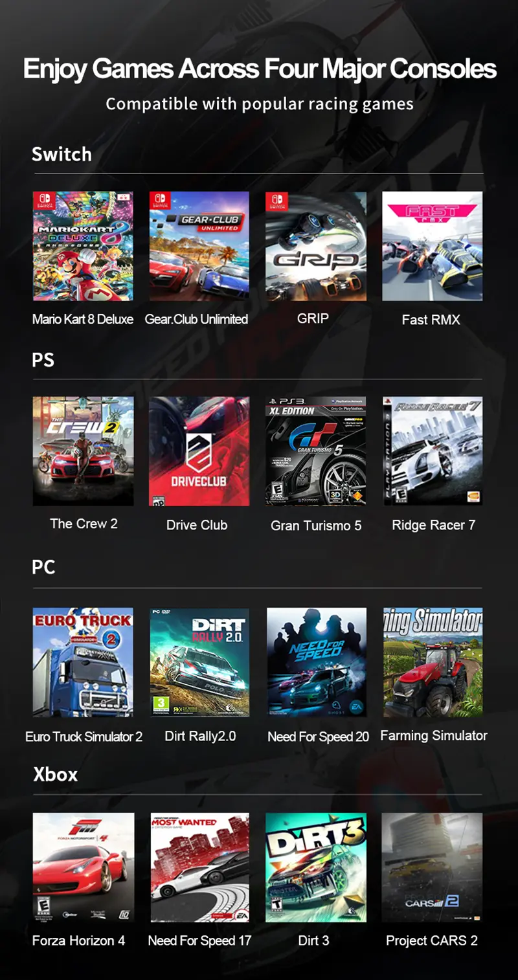This screenshot has width=518, height=980.
Task: Open the Gran Turismo 5 XL Edition cover
Action: pyautogui.click(x=316, y=451)
